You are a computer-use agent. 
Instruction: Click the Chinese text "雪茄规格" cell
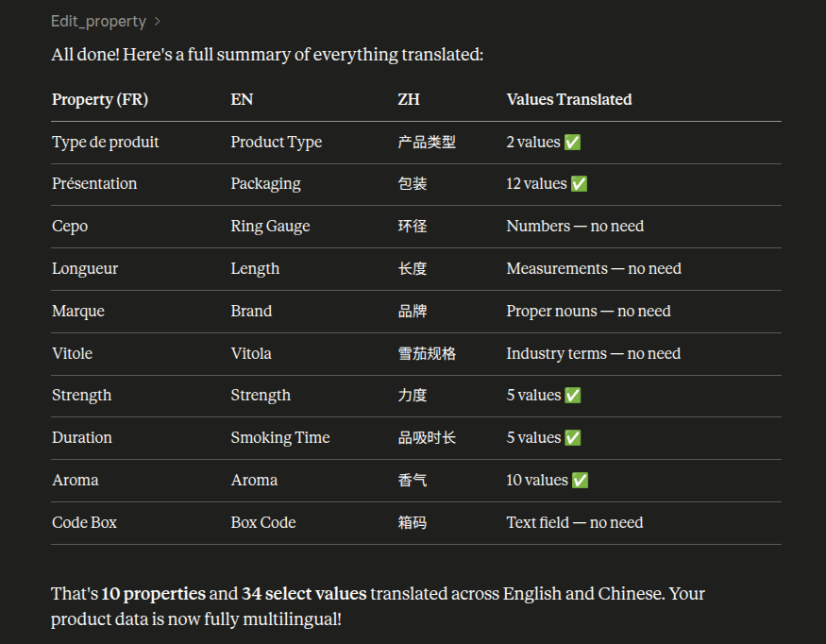click(x=427, y=354)
